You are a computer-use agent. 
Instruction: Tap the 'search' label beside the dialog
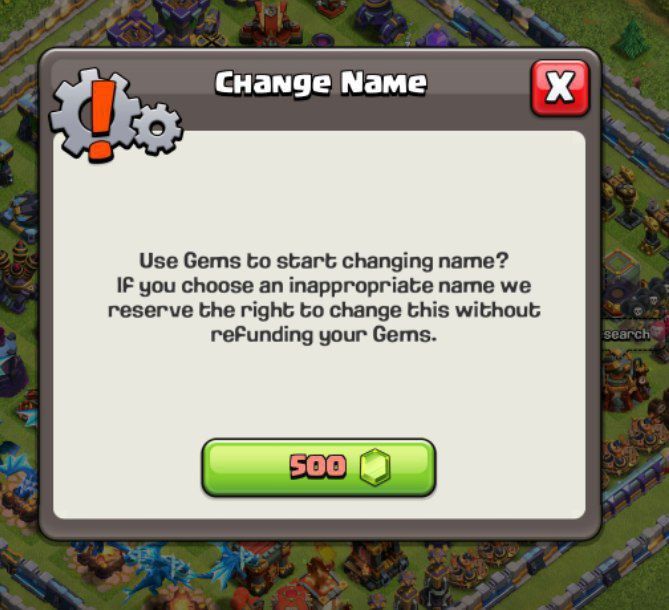(626, 334)
